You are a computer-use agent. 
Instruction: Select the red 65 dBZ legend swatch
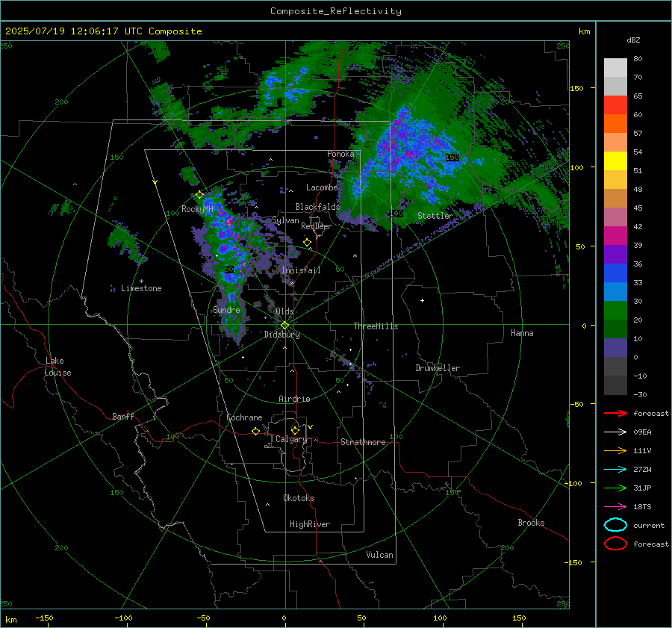pyautogui.click(x=615, y=105)
